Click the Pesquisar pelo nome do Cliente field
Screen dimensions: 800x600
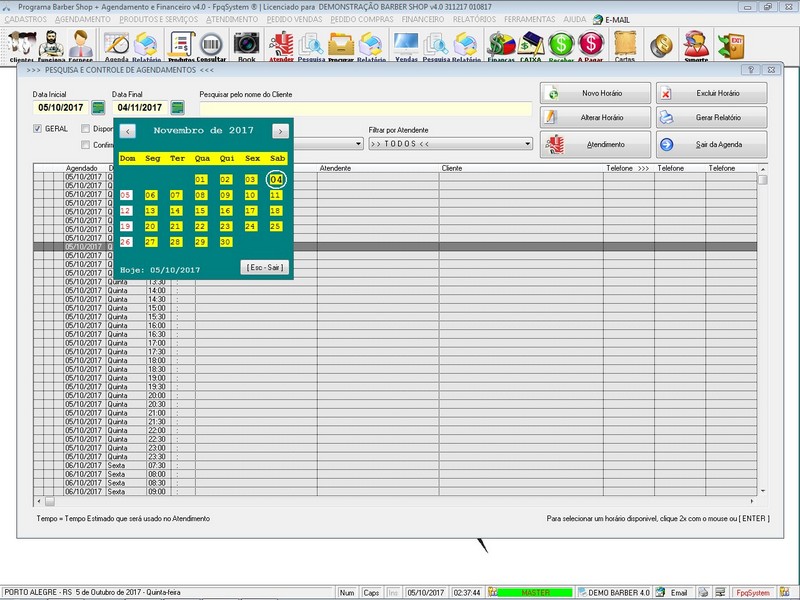point(365,108)
